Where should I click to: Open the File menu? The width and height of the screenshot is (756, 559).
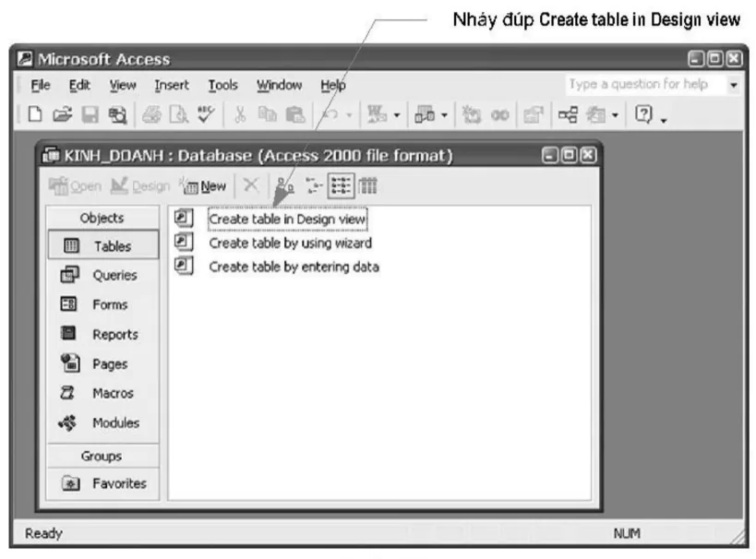click(x=41, y=85)
